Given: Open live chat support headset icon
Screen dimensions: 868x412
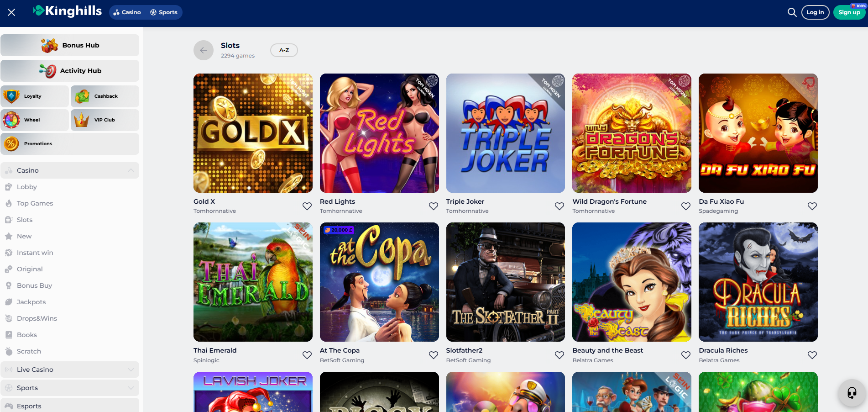Looking at the screenshot, I should point(851,393).
